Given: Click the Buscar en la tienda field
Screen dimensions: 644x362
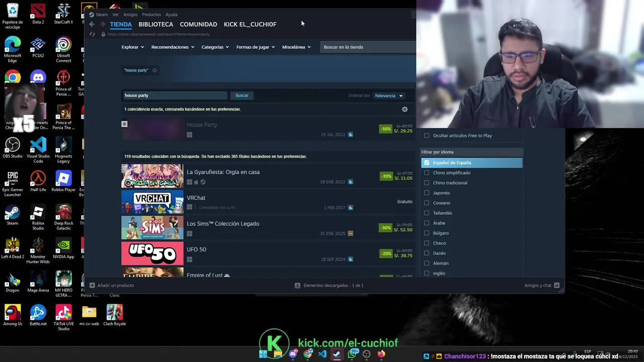Looking at the screenshot, I should 368,47.
